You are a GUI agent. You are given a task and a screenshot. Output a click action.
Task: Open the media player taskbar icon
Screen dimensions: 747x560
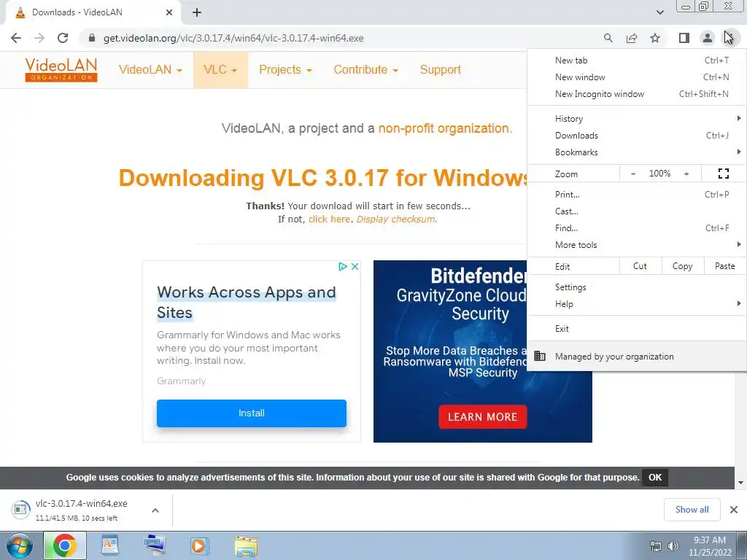[x=198, y=545]
